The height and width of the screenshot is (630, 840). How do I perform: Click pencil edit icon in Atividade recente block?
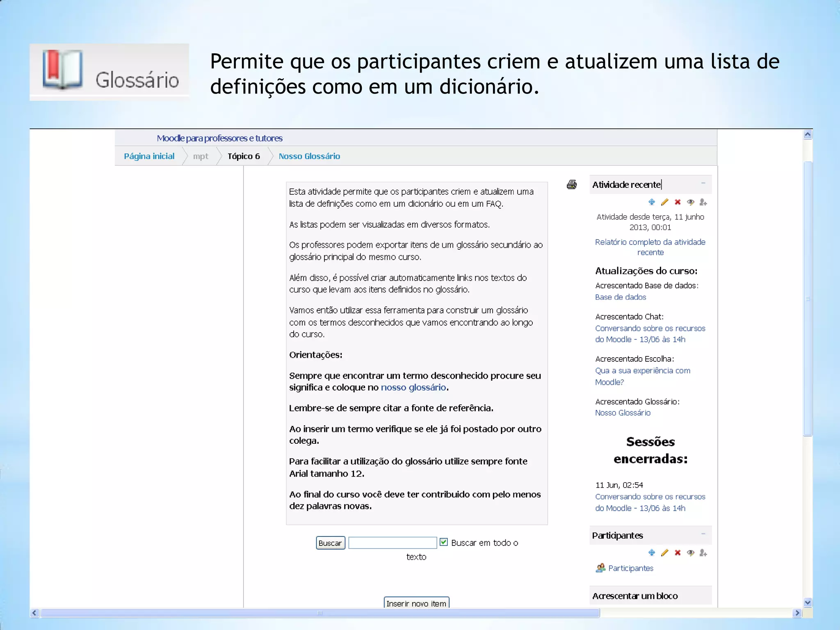665,202
